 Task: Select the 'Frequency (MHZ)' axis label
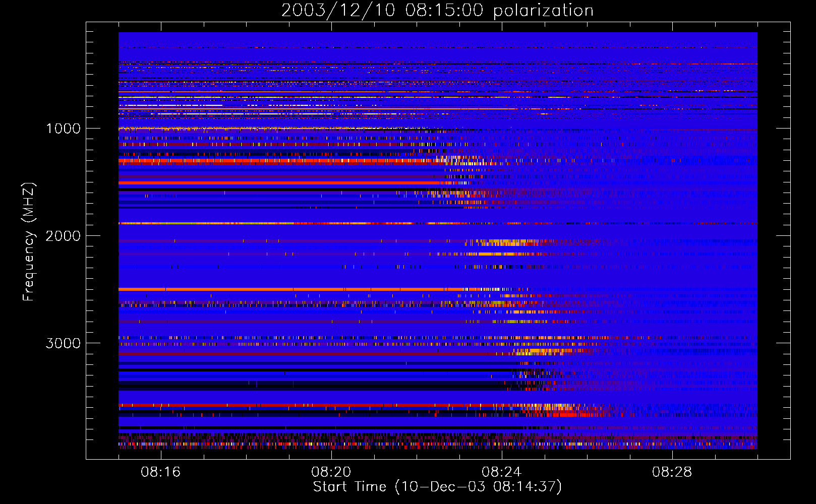click(x=29, y=241)
